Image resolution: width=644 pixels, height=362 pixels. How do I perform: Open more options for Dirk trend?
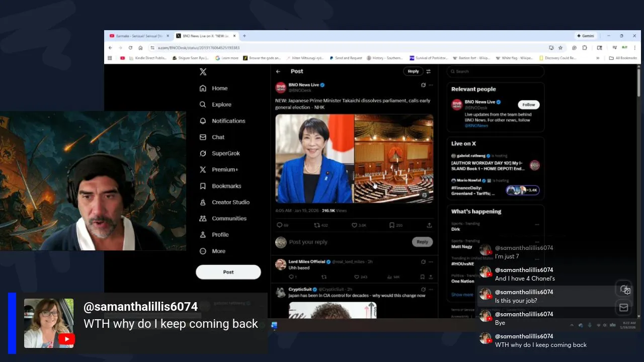click(537, 224)
